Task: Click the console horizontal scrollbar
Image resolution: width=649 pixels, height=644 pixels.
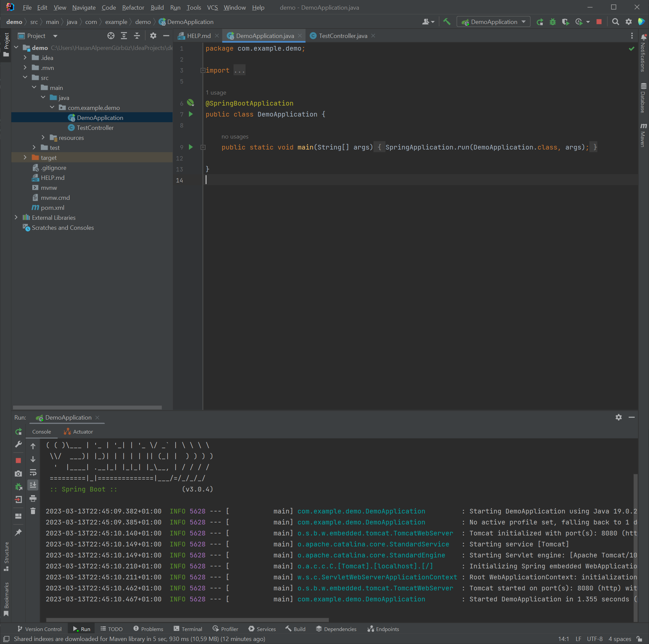Action: 188,620
